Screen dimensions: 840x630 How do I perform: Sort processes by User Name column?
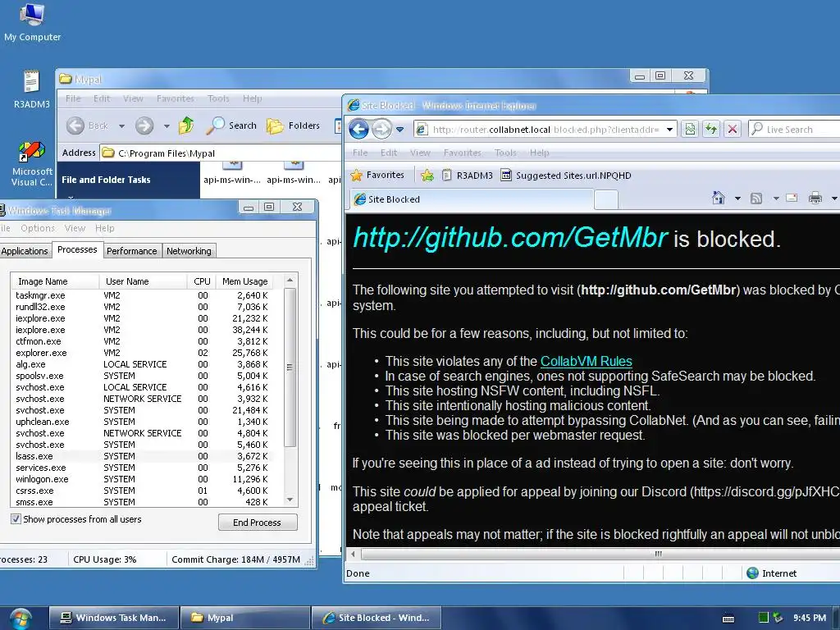tap(143, 281)
